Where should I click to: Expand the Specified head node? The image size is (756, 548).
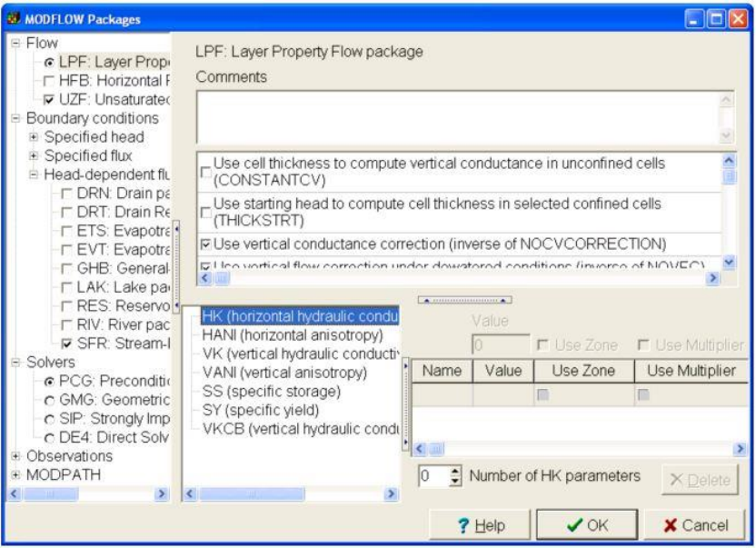point(34,137)
